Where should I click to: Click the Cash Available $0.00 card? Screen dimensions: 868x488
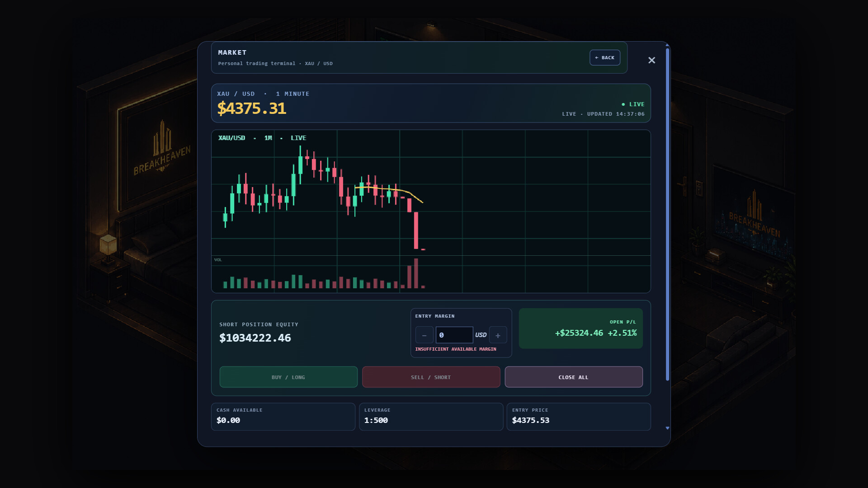283,417
